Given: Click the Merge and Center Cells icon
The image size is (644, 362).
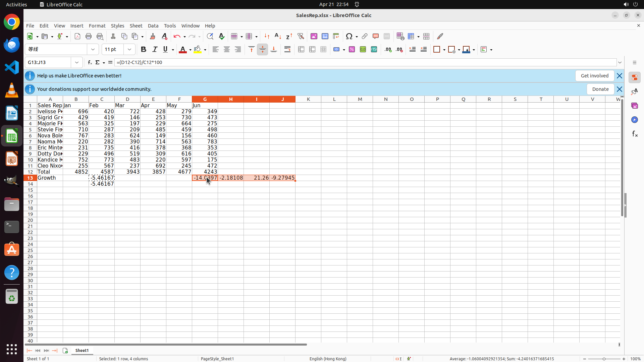Looking at the screenshot, I should pos(301,49).
